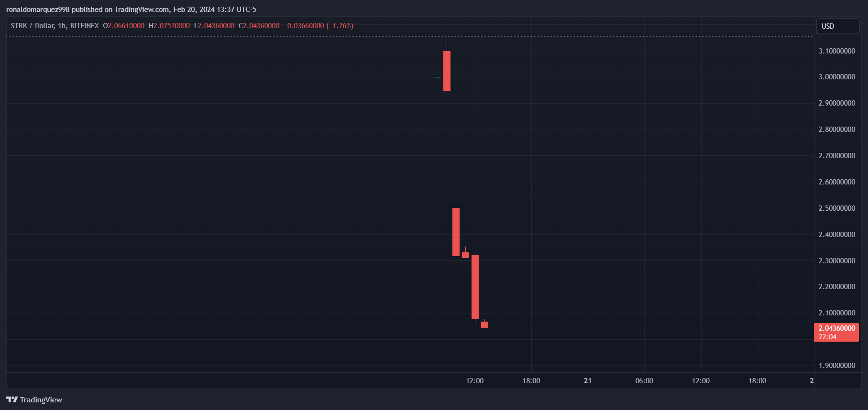The image size is (868, 410).
Task: Click the 2.30000000 price axis label
Action: point(837,261)
